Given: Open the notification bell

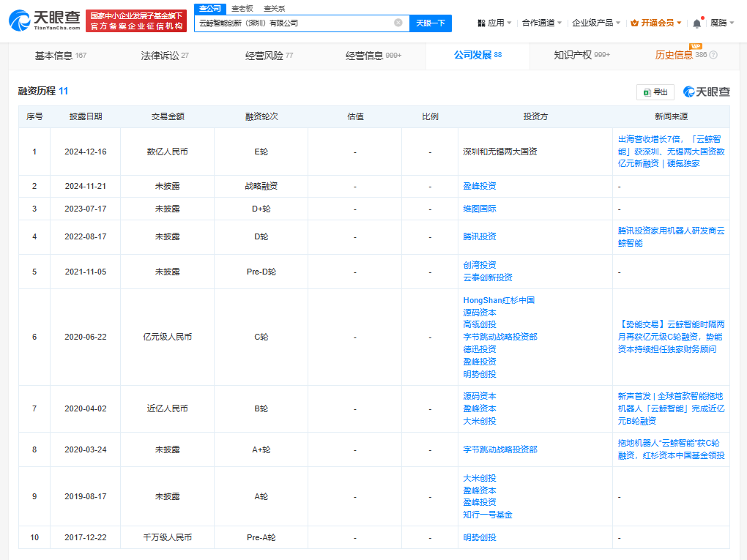Looking at the screenshot, I should [696, 23].
